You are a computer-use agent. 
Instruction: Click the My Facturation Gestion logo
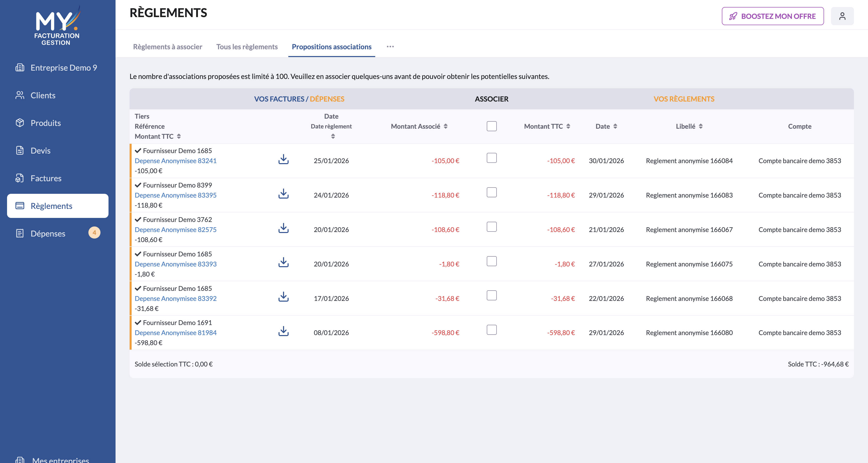click(57, 26)
